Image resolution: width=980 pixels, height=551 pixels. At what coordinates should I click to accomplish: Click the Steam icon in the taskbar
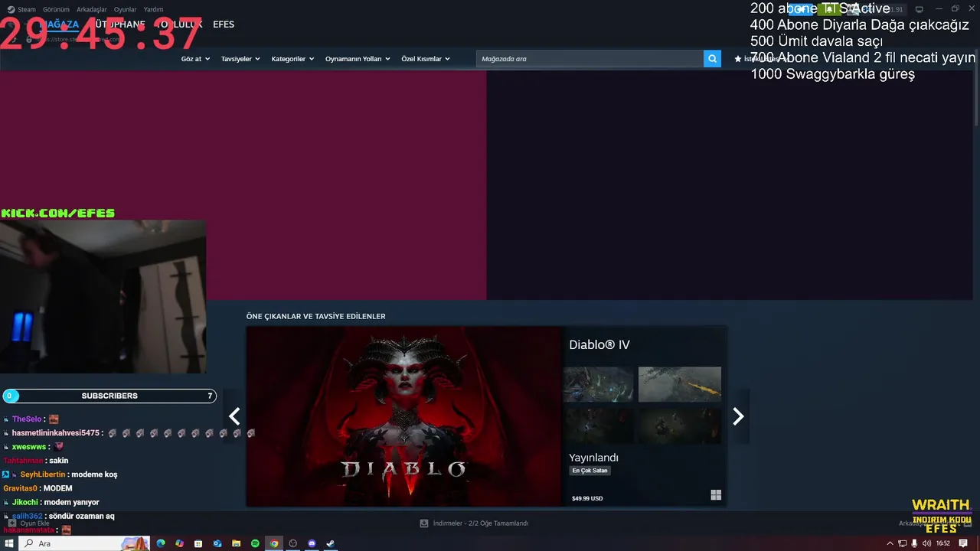coord(330,543)
